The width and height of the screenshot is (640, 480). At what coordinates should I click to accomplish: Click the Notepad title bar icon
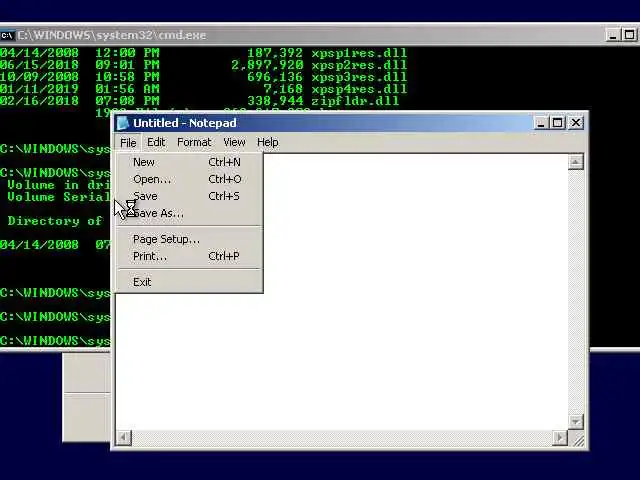tap(123, 123)
